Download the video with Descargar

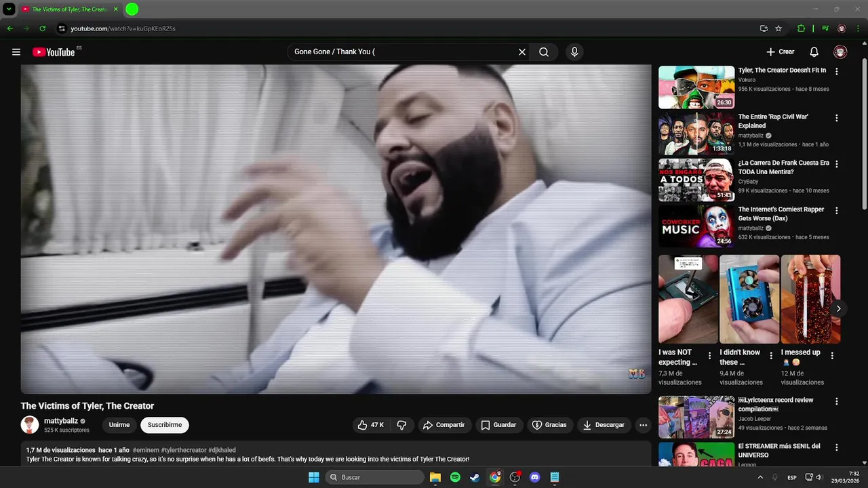tap(604, 425)
